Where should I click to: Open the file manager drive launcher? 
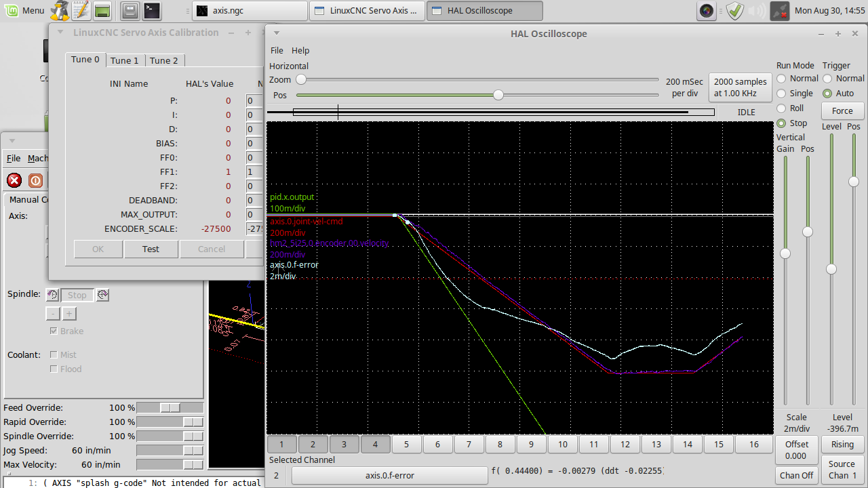[x=131, y=10]
